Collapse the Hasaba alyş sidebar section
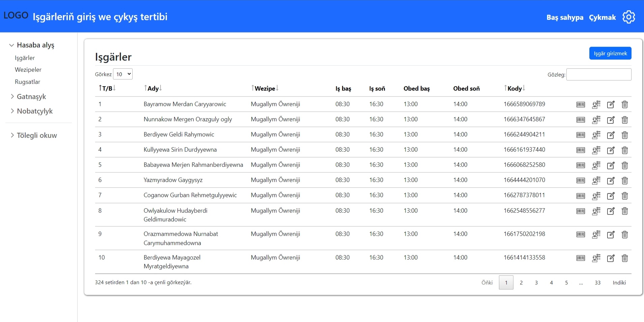 (35, 45)
